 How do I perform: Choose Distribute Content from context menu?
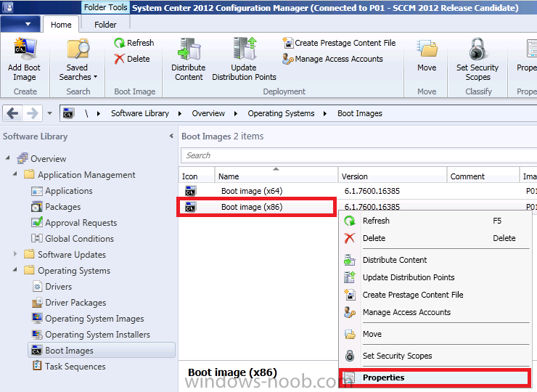[435, 260]
